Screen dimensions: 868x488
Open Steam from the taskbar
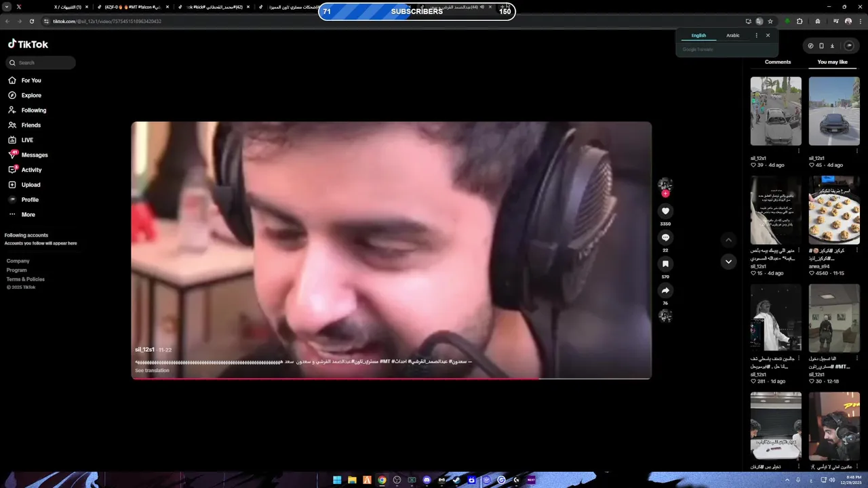[456, 480]
